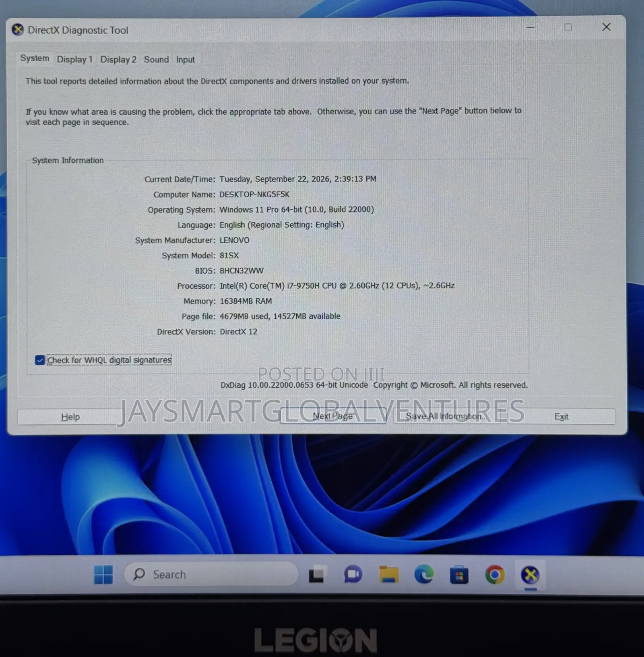Go to Next Page
Screen dimensions: 644x657
click(x=333, y=416)
